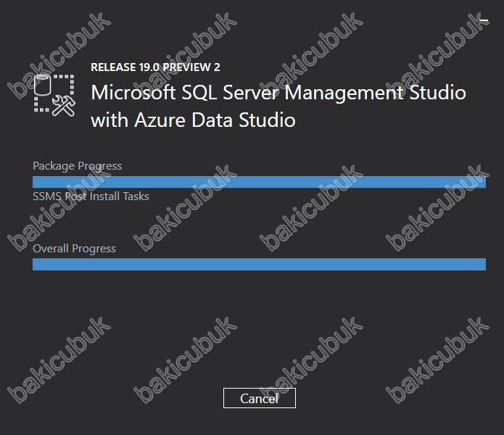The image size is (504, 435).
Task: Click the SSMS Post Install Tasks status text
Action: pyautogui.click(x=91, y=196)
